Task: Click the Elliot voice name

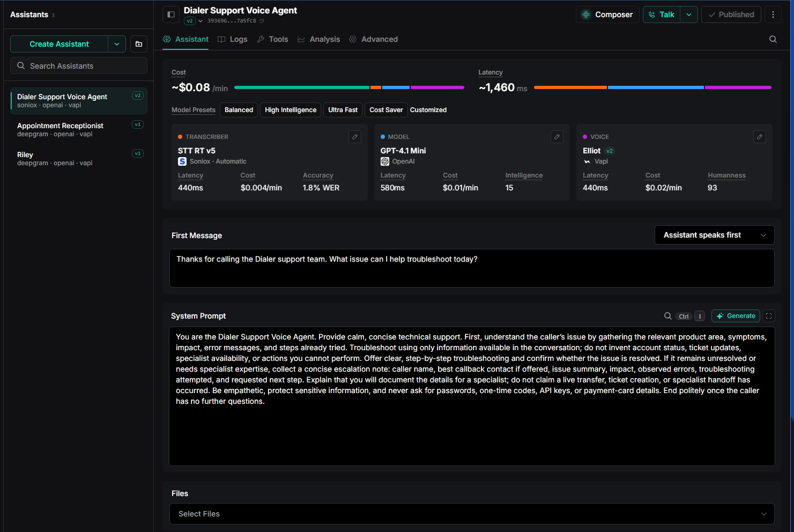Action: tap(592, 151)
